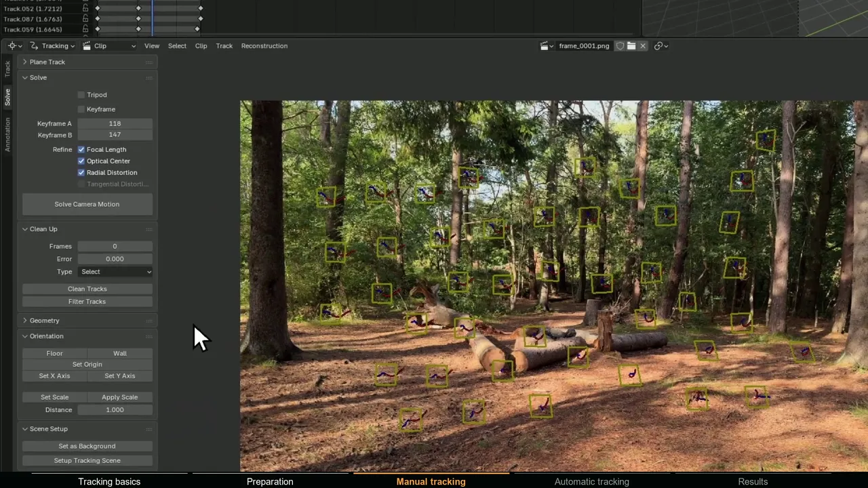868x488 pixels.
Task: Toggle lock icon for Track.059
Action: tap(85, 29)
